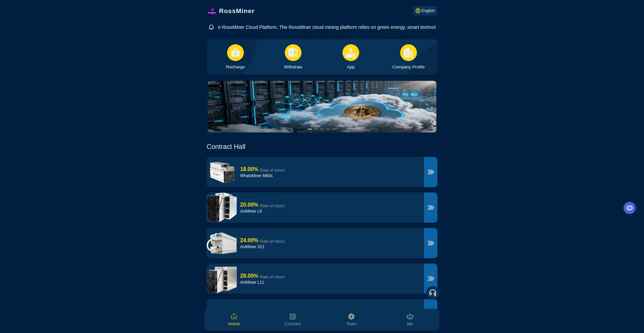Screen dimensions: 644x333
Task: Select the first banner carousel indicator
Action: 310,129
